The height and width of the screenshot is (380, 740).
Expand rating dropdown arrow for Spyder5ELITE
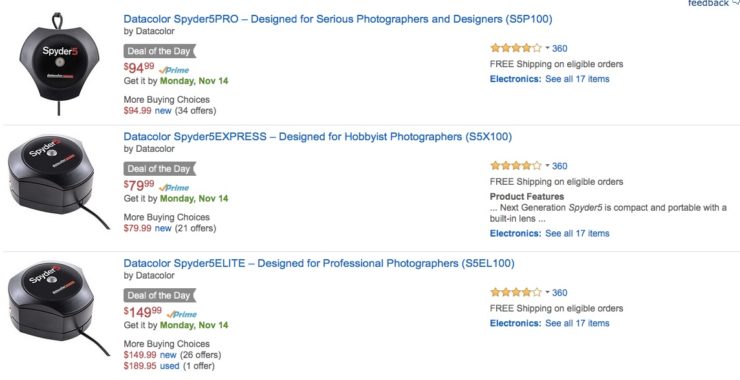tap(547, 292)
